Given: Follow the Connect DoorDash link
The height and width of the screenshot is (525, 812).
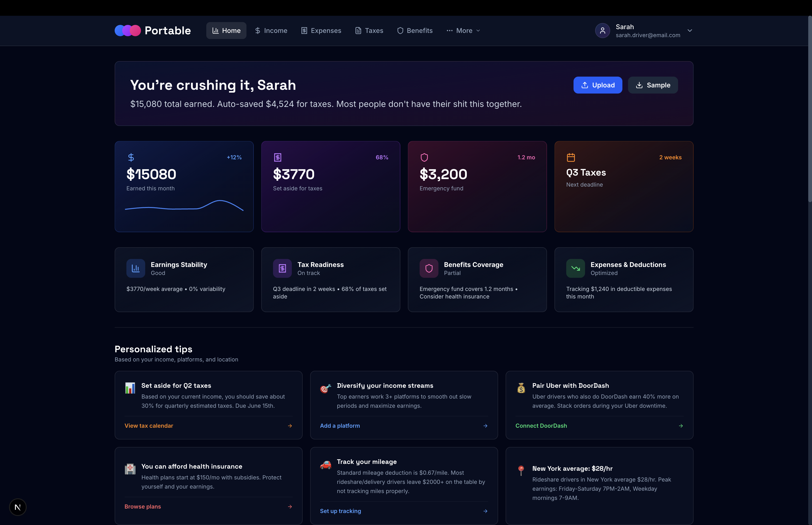Looking at the screenshot, I should pos(541,426).
